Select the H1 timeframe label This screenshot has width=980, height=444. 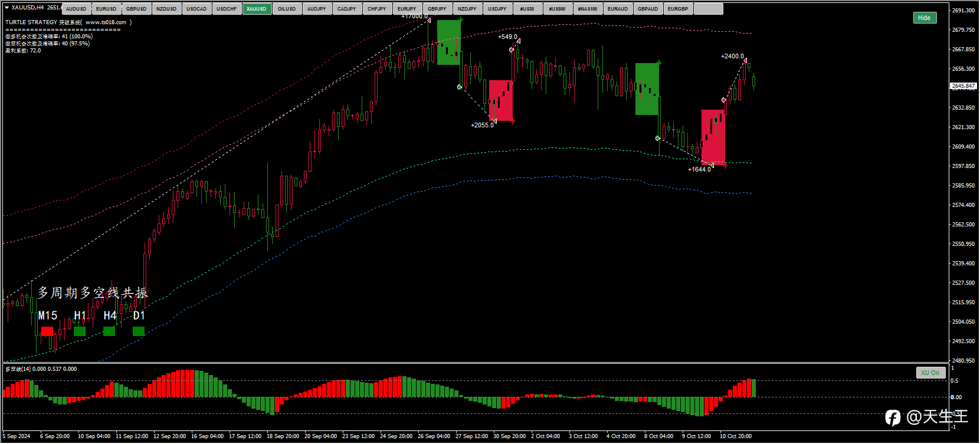click(80, 315)
